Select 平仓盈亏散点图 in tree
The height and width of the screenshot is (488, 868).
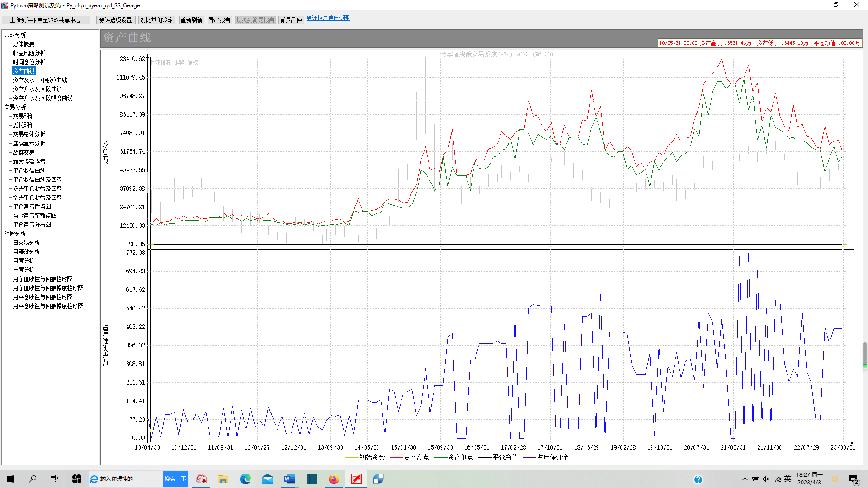(x=32, y=206)
